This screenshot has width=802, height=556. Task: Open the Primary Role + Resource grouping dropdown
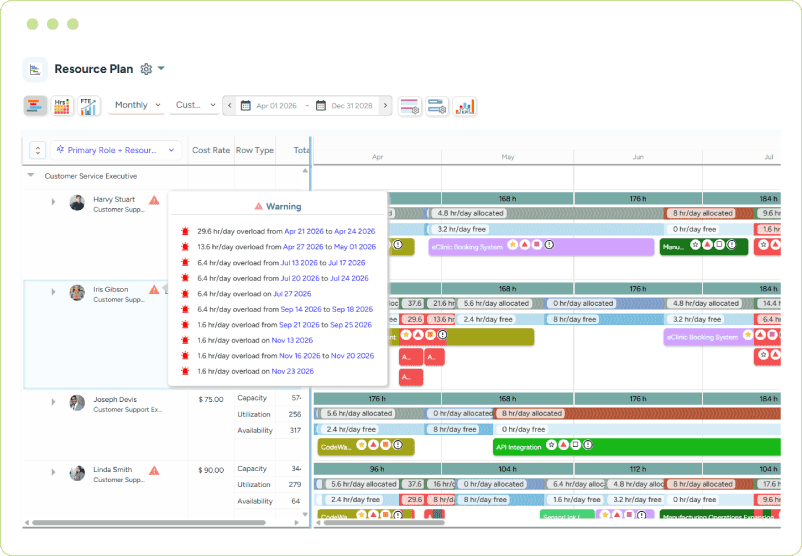[116, 150]
